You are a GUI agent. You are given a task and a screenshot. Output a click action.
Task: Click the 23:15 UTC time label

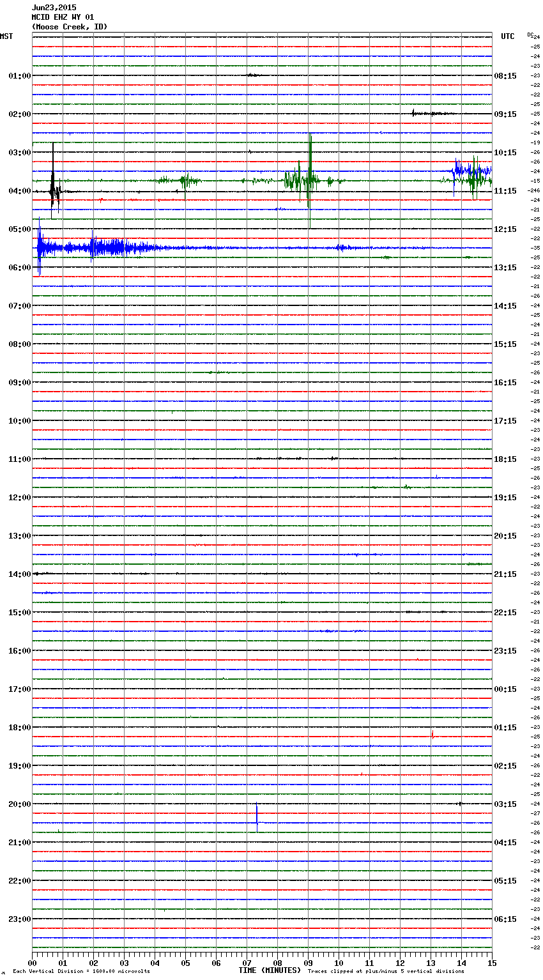(x=505, y=651)
